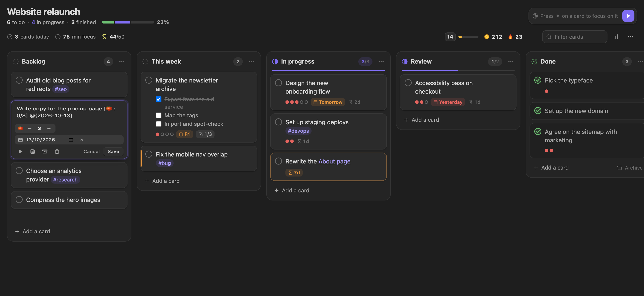Check Import and spot-check subtask

point(159,124)
